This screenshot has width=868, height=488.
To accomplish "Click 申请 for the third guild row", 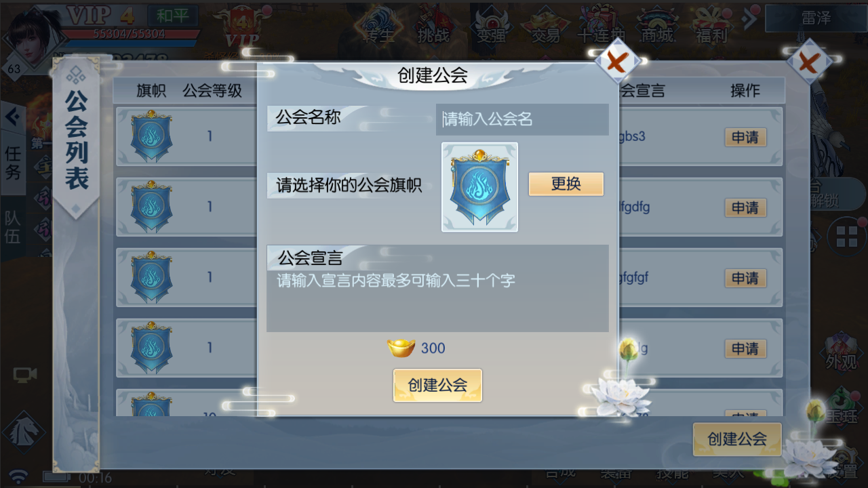I will tap(745, 279).
